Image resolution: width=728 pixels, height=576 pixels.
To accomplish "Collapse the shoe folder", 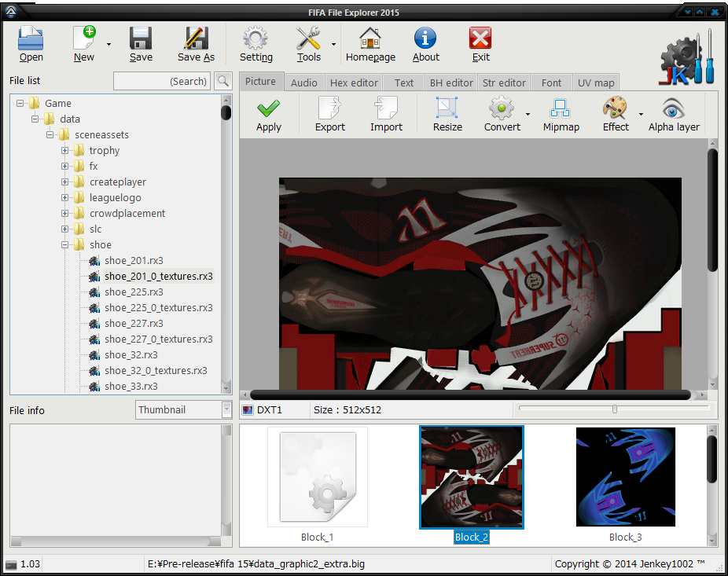I will coord(64,244).
